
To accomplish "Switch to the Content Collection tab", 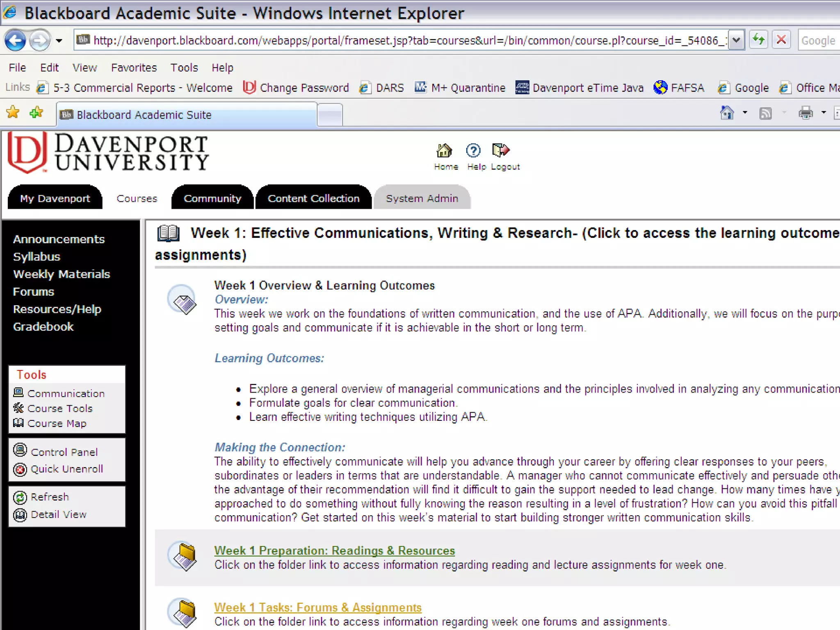I will click(x=313, y=199).
